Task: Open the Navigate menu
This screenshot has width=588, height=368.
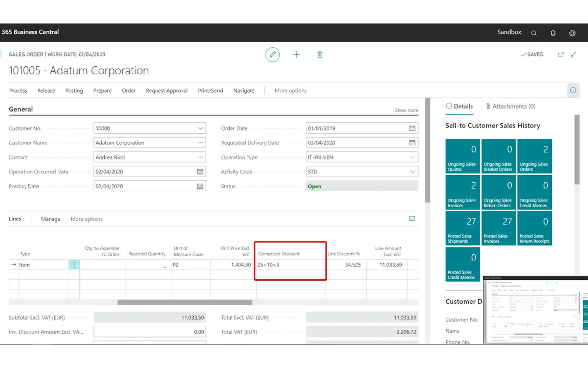Action: pyautogui.click(x=244, y=91)
